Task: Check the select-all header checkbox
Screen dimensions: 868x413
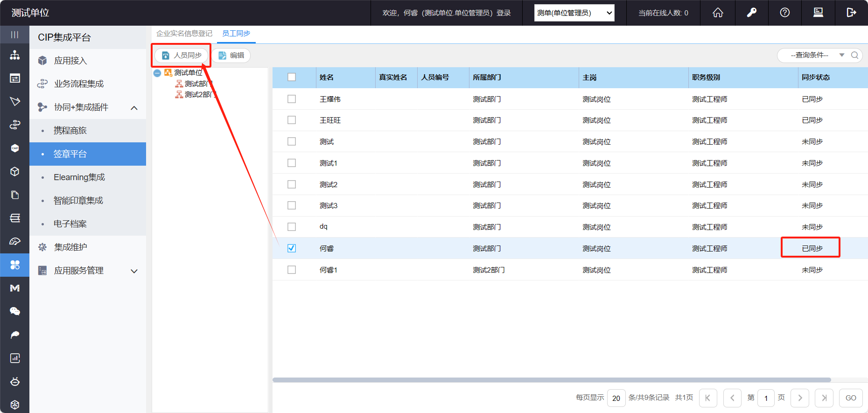Action: [x=292, y=77]
